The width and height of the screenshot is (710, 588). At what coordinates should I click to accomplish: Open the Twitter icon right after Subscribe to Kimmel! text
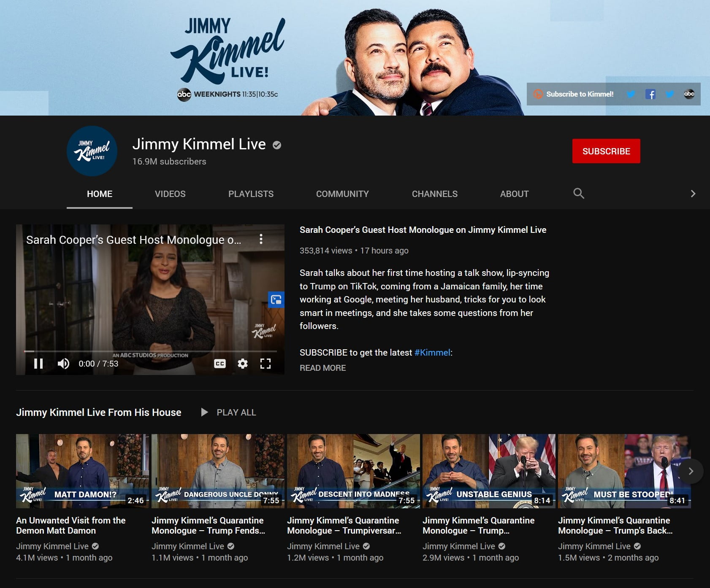click(631, 94)
